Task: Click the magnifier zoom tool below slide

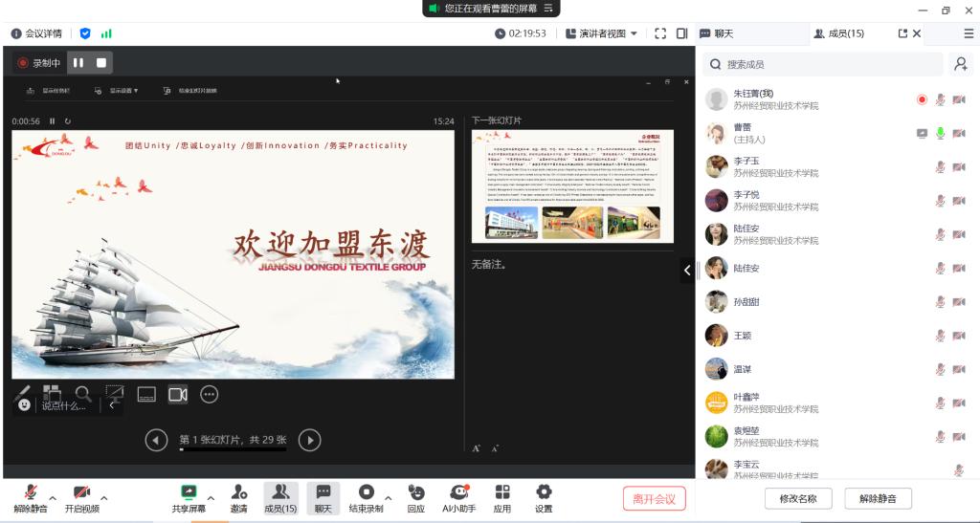Action: [x=83, y=393]
